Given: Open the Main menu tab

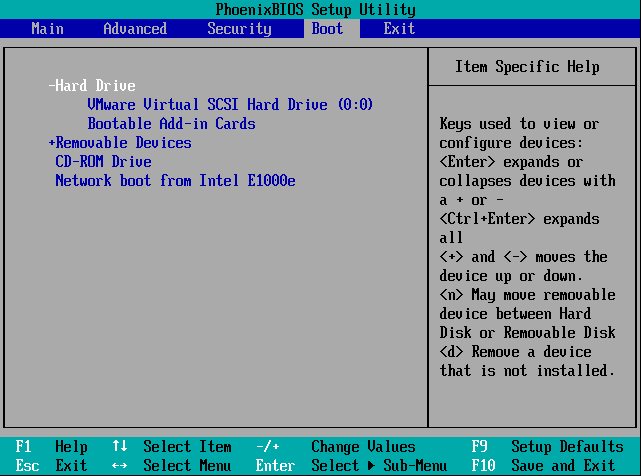Looking at the screenshot, I should click(47, 29).
